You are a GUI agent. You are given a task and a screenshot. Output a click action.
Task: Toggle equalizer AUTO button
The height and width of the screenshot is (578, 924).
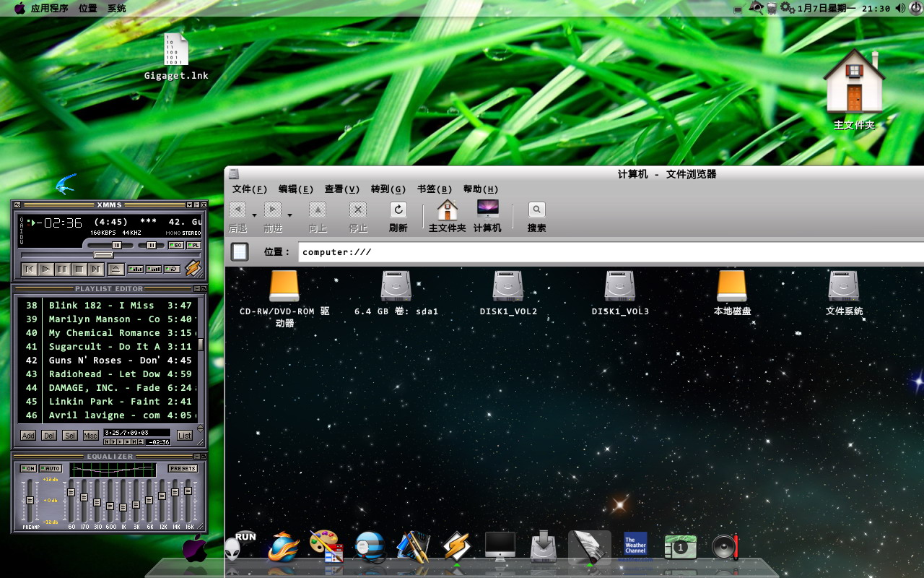tap(51, 469)
